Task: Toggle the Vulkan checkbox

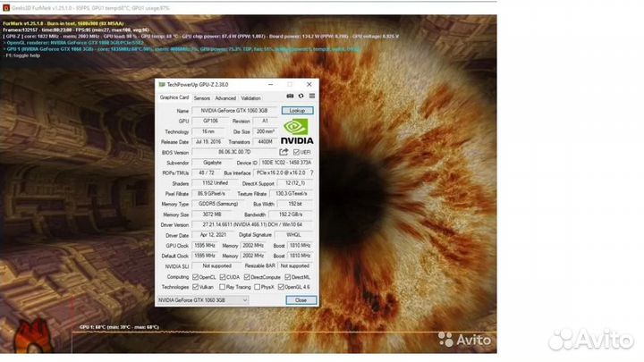Action: pos(196,287)
